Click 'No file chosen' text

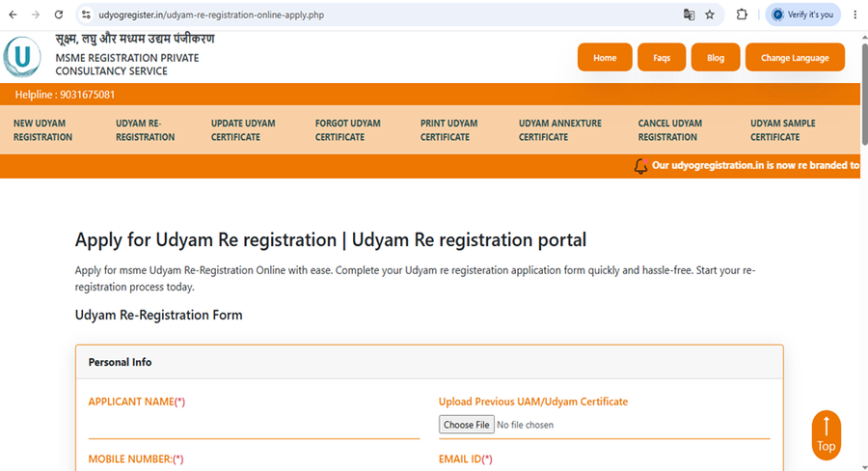pos(525,425)
